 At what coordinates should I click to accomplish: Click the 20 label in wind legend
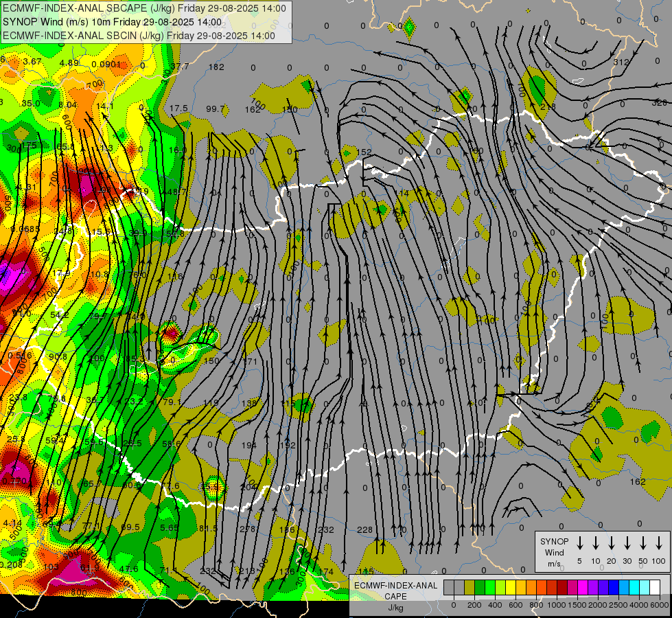click(611, 561)
